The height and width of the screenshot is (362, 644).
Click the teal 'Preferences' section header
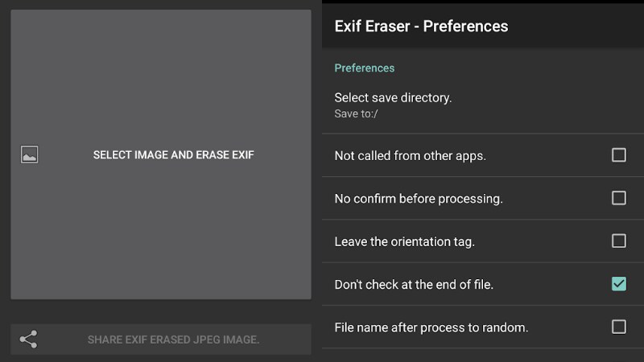coord(364,68)
